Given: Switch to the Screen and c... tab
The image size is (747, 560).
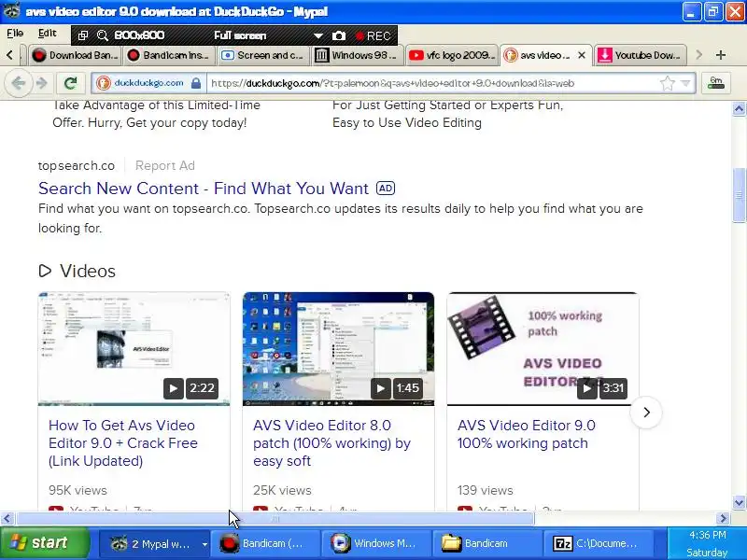Looking at the screenshot, I should coord(262,55).
